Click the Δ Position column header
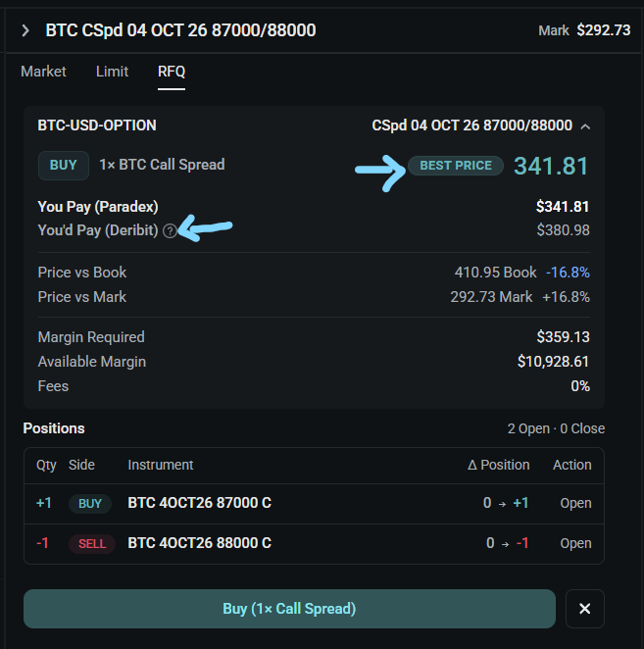The height and width of the screenshot is (649, 644). (x=499, y=465)
